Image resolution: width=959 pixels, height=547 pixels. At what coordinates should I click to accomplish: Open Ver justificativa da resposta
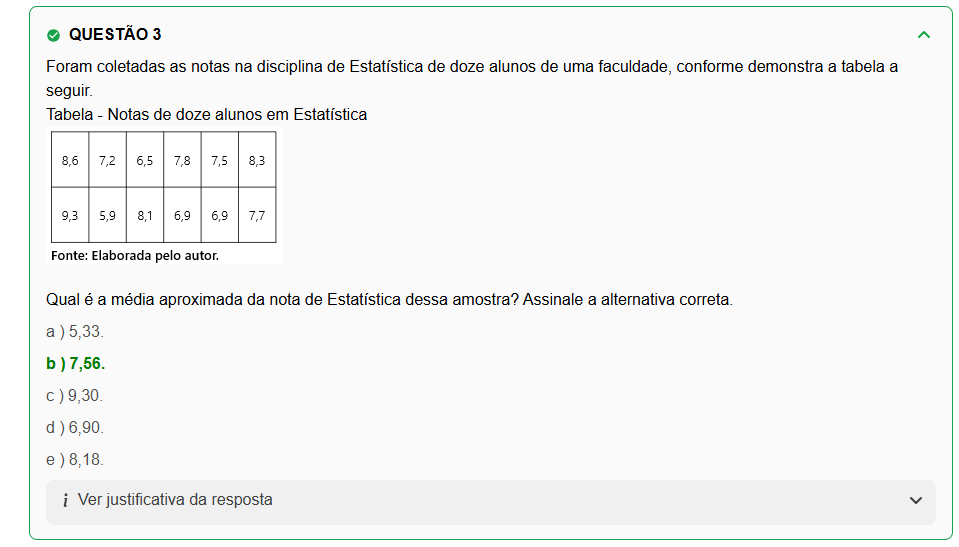click(x=175, y=500)
